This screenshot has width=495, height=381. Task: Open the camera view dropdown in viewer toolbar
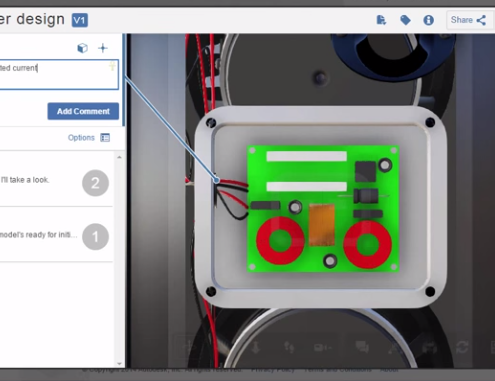point(322,348)
